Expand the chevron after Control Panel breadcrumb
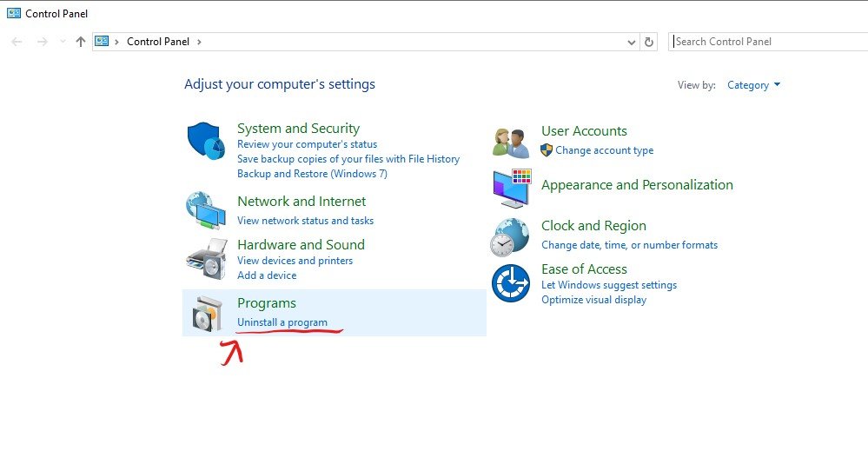Viewport: 868px width, 451px height. coord(199,42)
